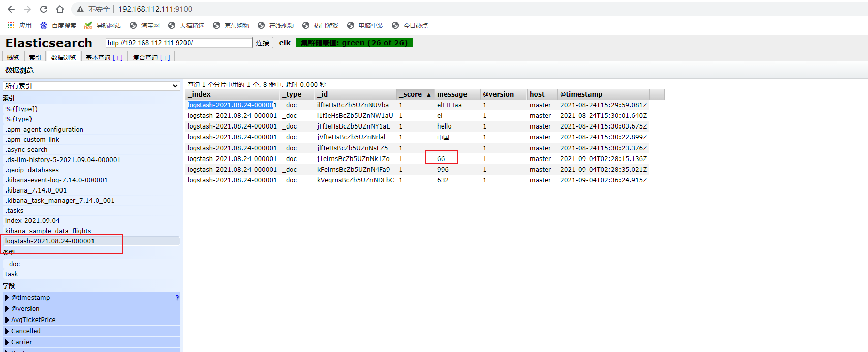Image resolution: width=868 pixels, height=352 pixels.
Task: Open the 天猫精选 bookmark
Action: [186, 25]
